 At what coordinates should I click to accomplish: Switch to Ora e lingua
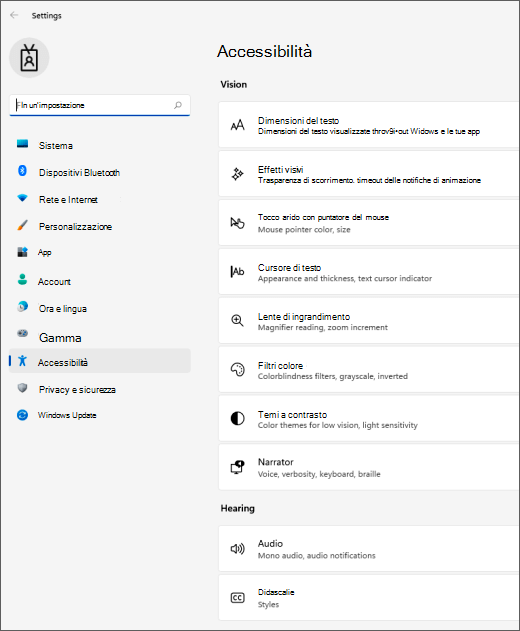click(x=100, y=309)
